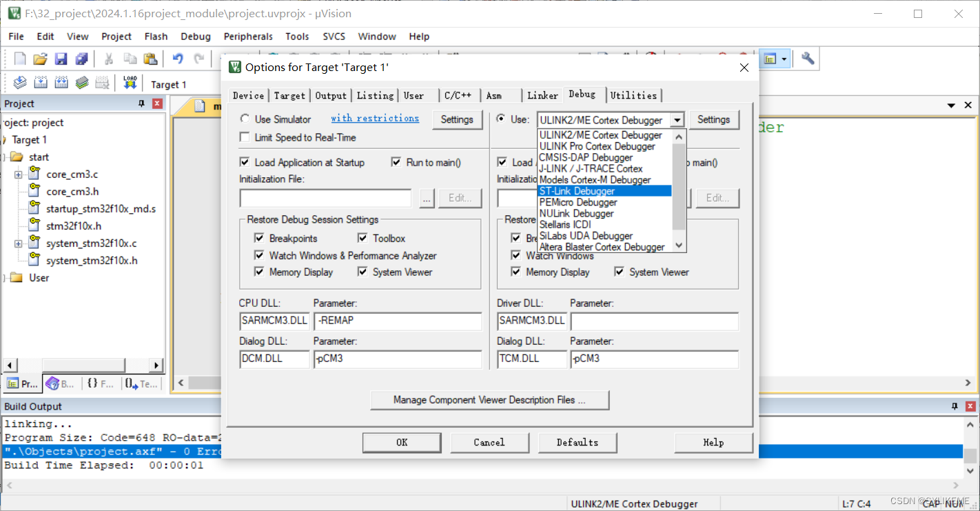Click the Batch build stacked layers icon
This screenshot has height=511, width=980.
(82, 83)
